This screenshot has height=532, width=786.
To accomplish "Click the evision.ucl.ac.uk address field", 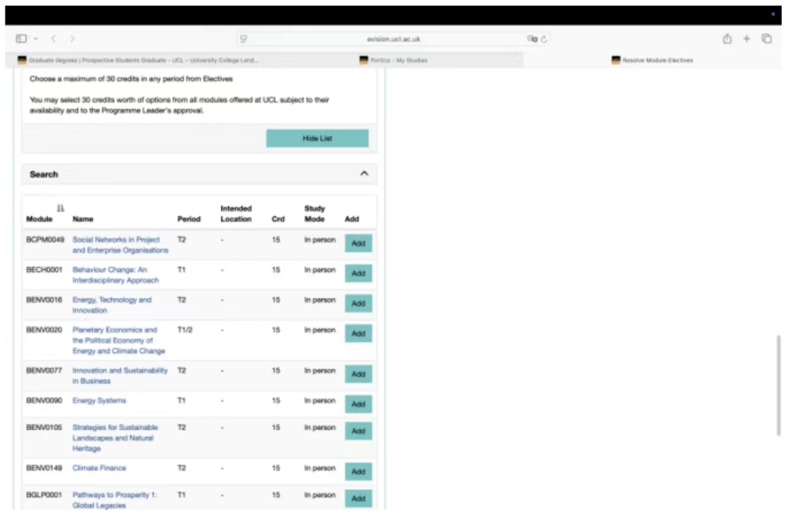I will (x=392, y=39).
